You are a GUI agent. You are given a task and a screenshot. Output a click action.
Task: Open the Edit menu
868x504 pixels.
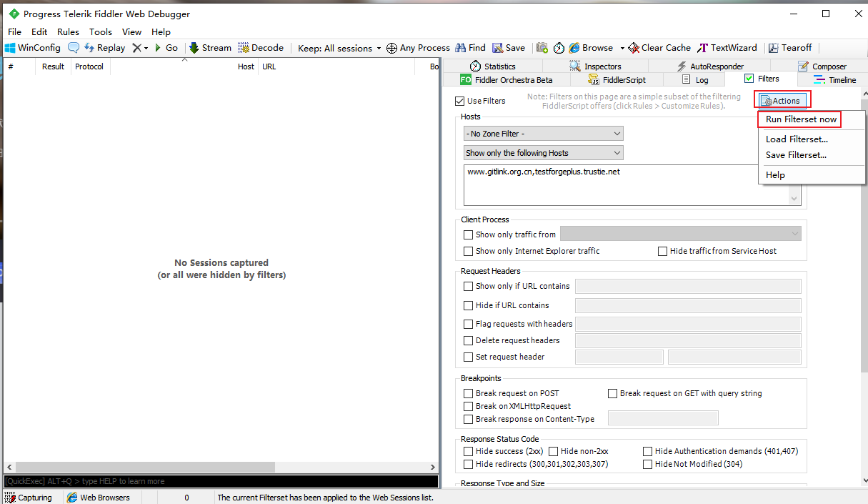click(x=39, y=31)
